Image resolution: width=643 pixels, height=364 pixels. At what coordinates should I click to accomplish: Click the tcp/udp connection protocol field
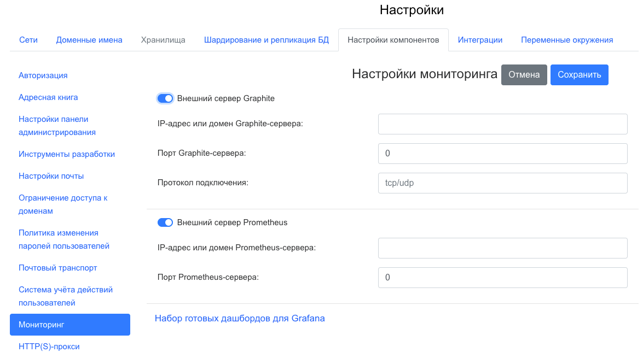[x=502, y=183]
